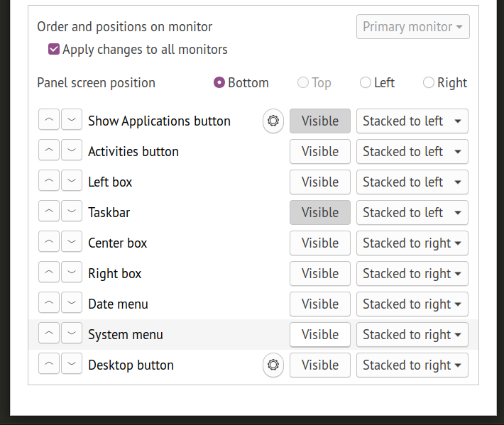Move Taskbar up with arrow

[x=49, y=212]
